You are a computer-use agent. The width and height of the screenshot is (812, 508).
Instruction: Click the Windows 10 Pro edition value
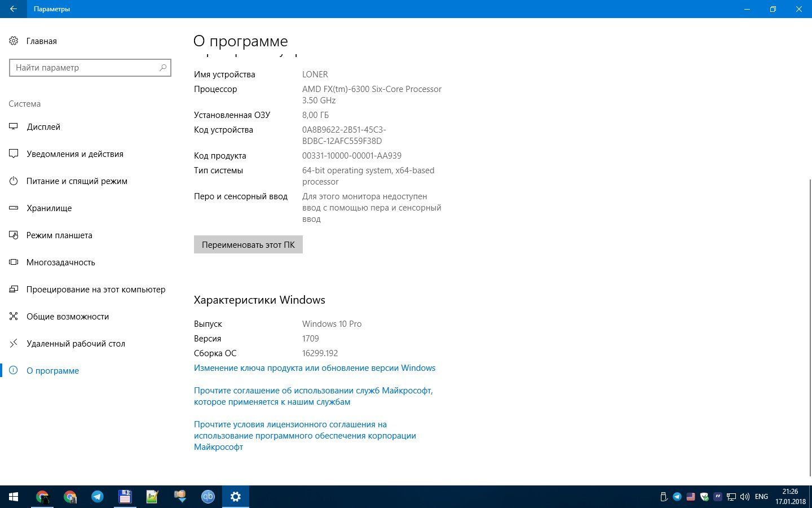(332, 324)
